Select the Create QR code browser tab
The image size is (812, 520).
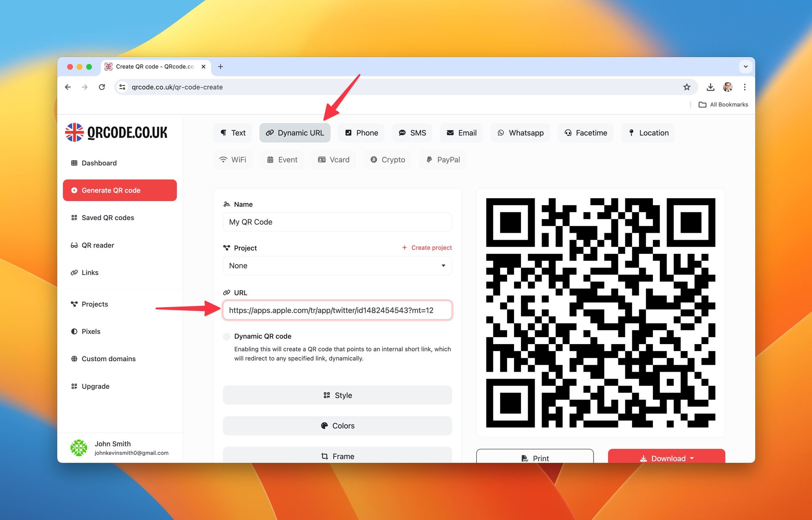point(155,67)
